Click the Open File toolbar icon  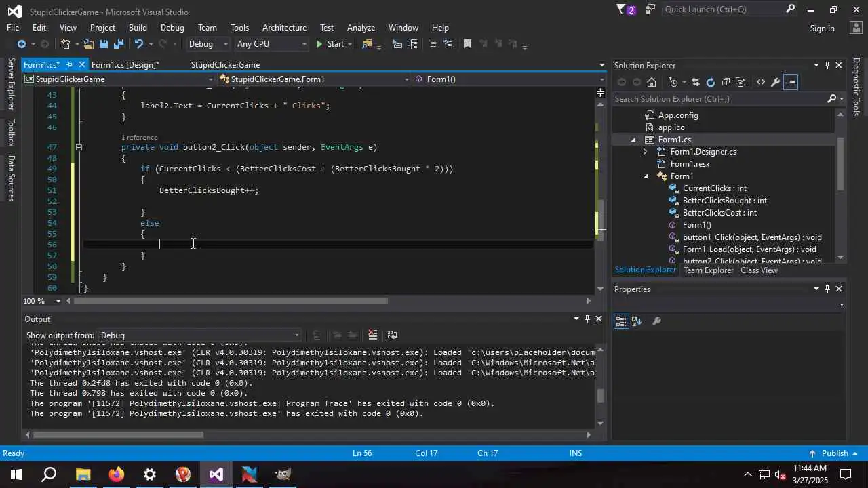(88, 44)
